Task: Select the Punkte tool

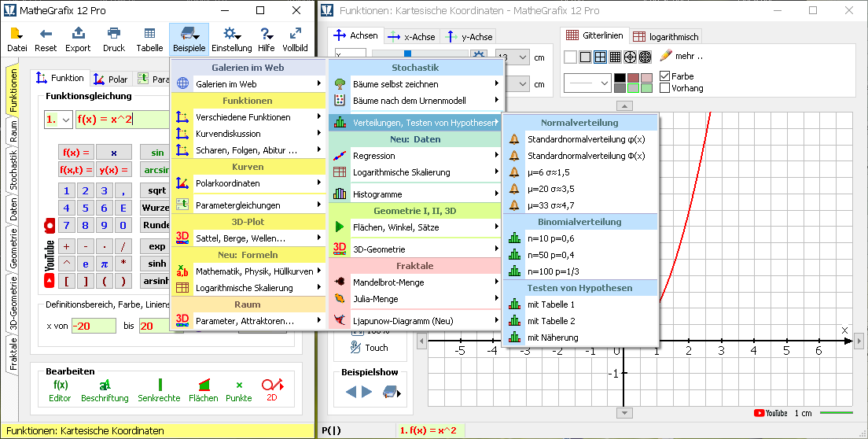Action: pos(238,390)
